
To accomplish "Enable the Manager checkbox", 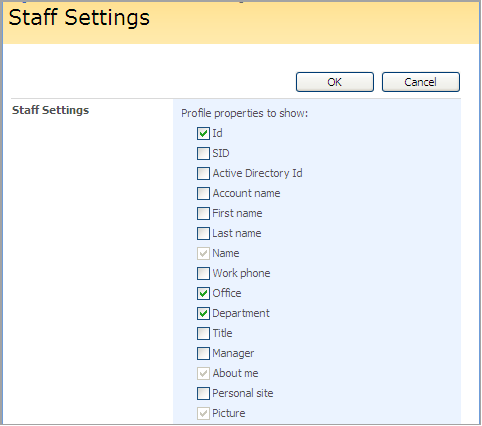I will [x=203, y=354].
